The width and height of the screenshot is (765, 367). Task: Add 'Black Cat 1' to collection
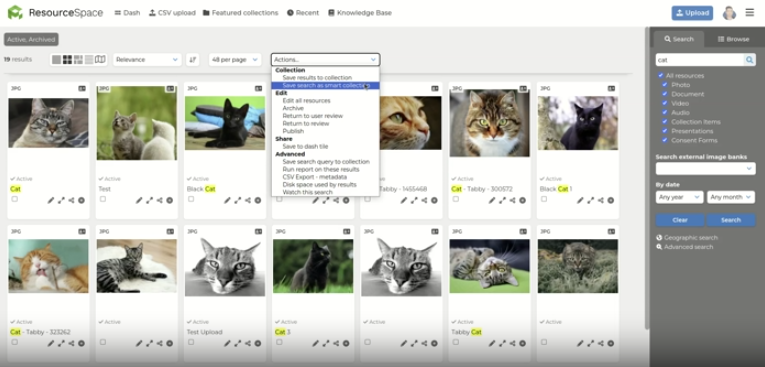click(x=610, y=200)
